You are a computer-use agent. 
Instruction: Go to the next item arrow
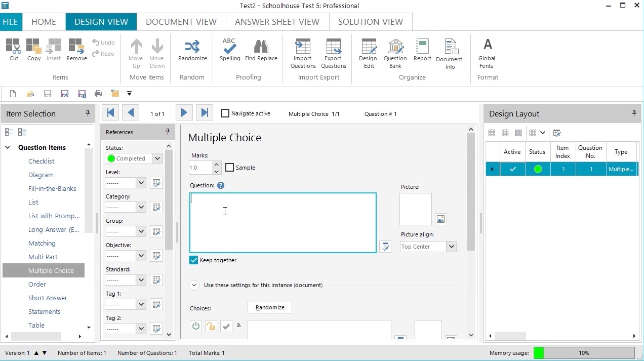coord(184,113)
